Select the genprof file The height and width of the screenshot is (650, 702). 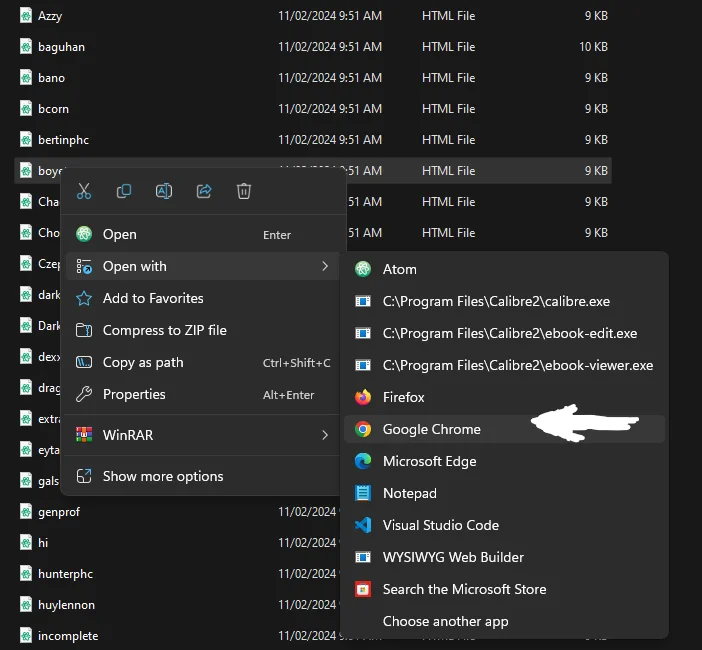[x=59, y=512]
